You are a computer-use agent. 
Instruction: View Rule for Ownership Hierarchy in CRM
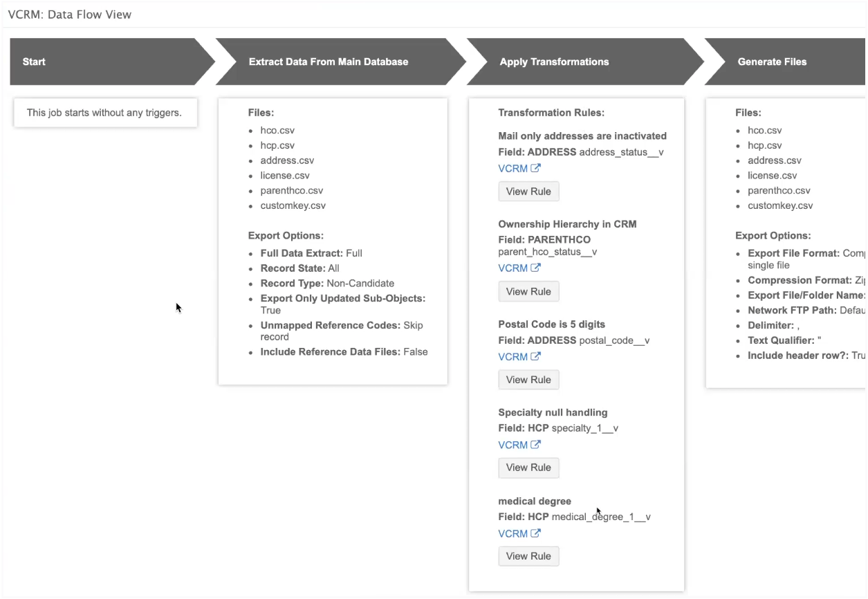tap(528, 291)
